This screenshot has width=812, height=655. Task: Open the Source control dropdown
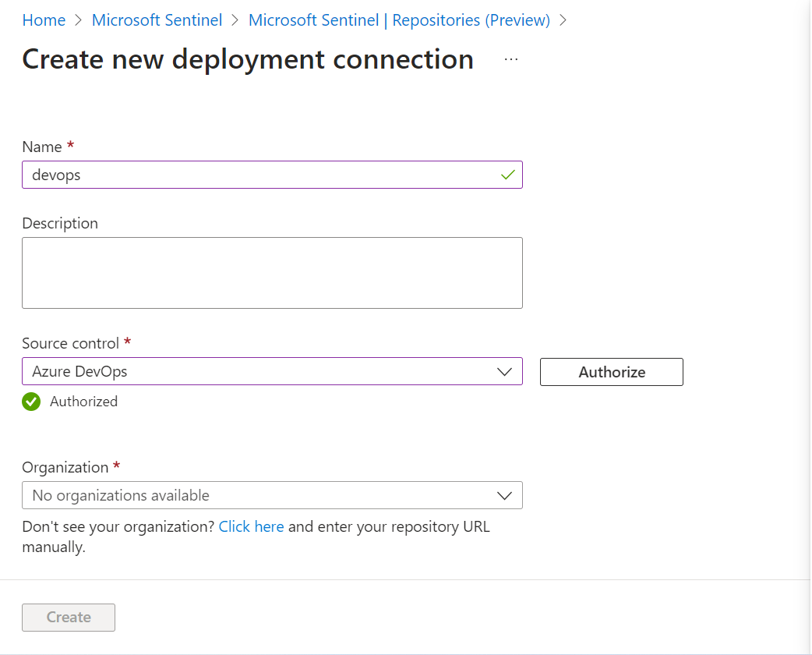[273, 371]
